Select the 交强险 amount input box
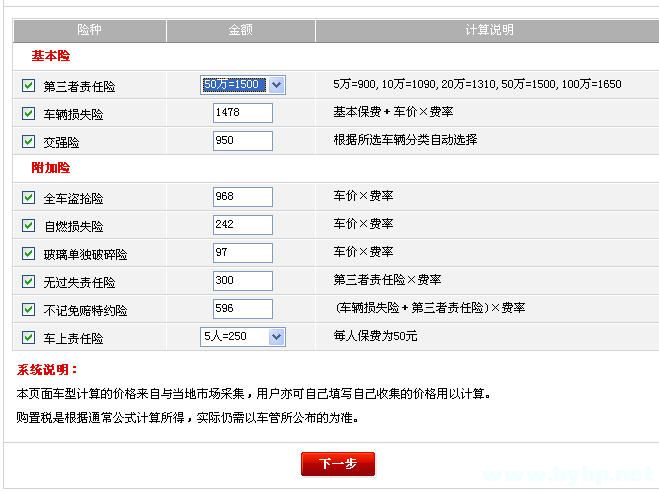This screenshot has width=659, height=491. [242, 141]
